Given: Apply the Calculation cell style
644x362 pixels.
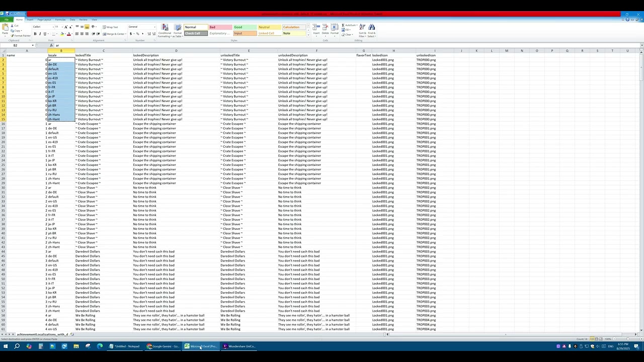Looking at the screenshot, I should 294,27.
